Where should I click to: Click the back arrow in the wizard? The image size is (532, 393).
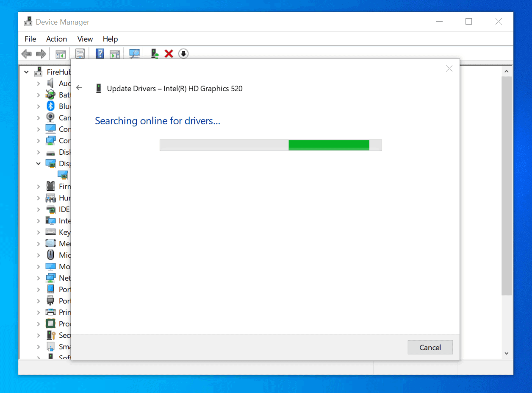(79, 87)
